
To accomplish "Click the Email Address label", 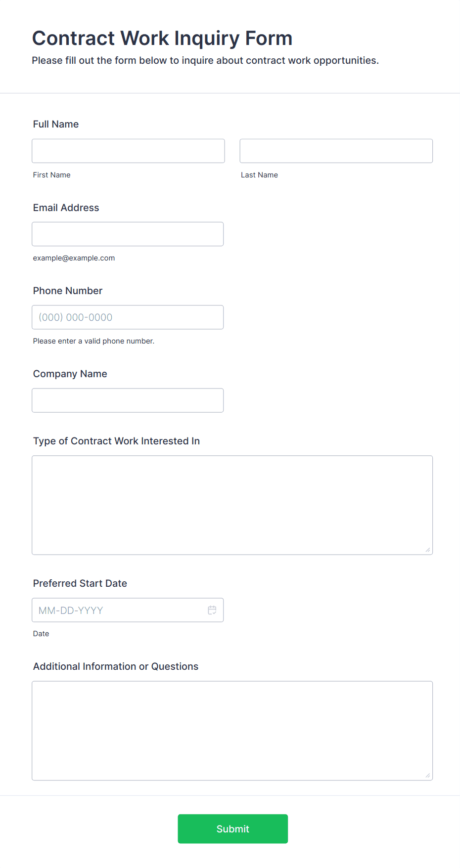I will coord(66,208).
